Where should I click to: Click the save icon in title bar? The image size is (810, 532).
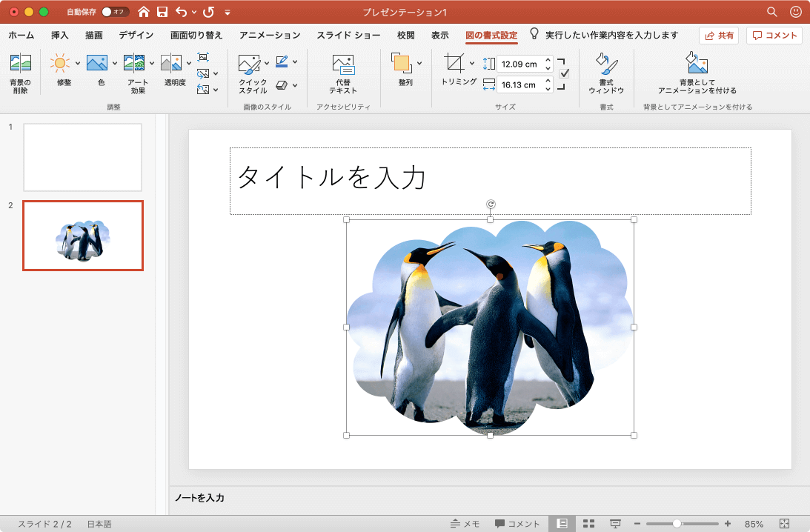162,12
